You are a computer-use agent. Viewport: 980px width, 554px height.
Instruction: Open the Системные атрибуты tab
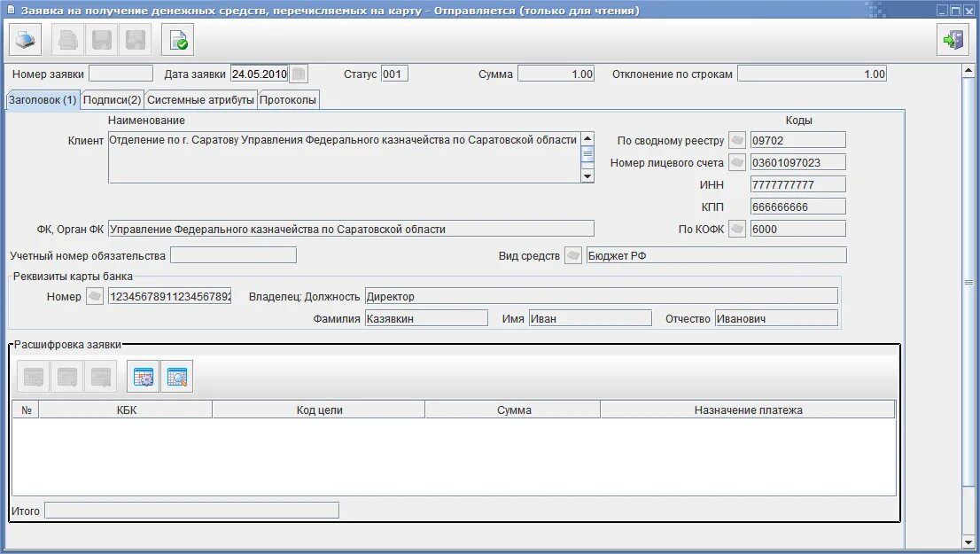[x=200, y=100]
